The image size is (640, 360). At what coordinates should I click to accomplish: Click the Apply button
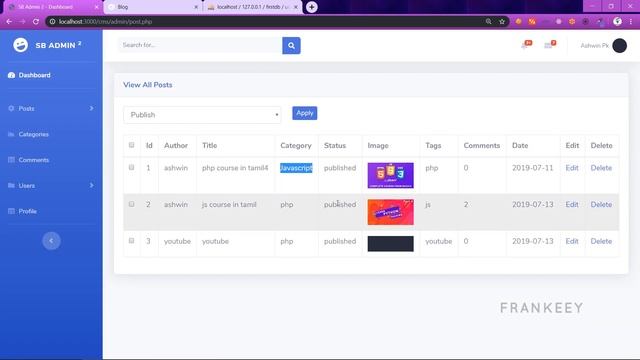click(x=304, y=113)
